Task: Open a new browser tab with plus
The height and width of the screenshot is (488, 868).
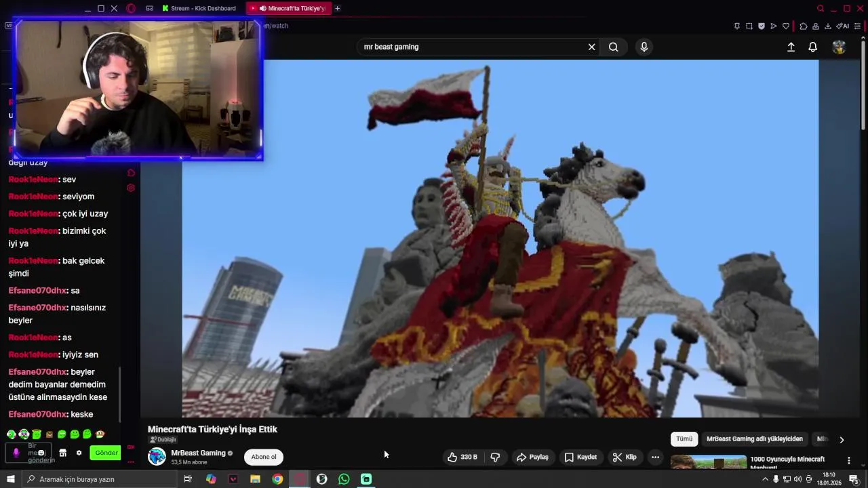Action: (337, 8)
